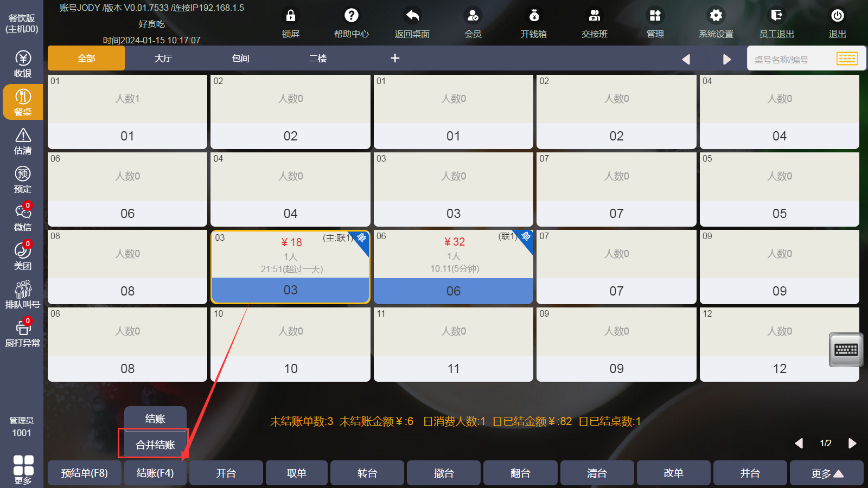Open the 收银 cashier sidebar icon
This screenshot has width=868, height=488.
coord(22,64)
